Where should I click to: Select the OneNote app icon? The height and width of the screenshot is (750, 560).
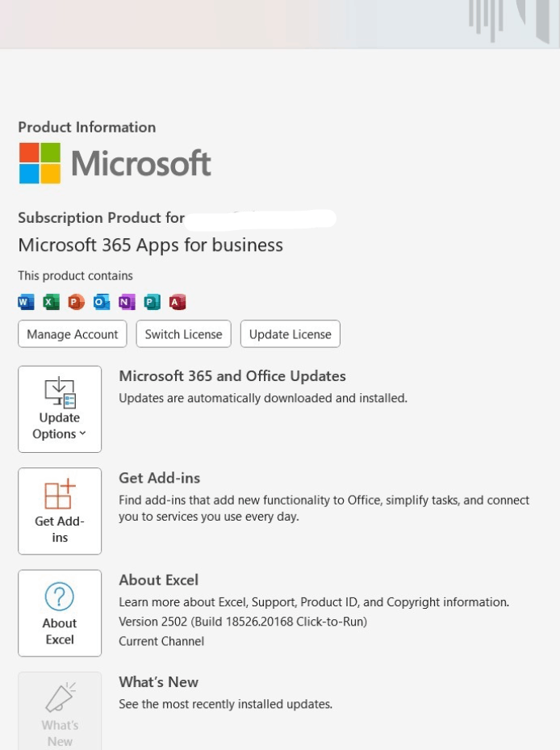click(x=127, y=301)
